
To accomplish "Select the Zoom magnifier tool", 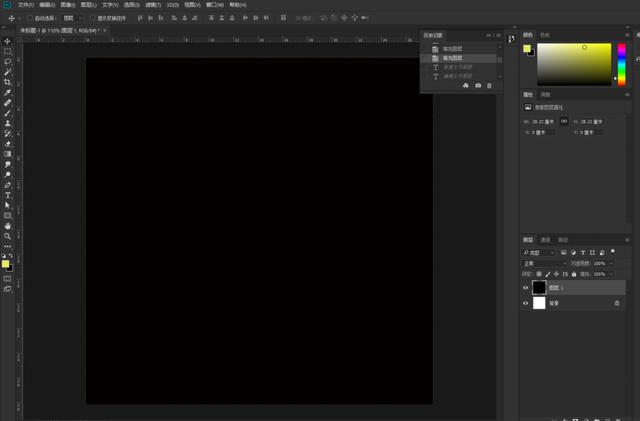I will point(8,236).
